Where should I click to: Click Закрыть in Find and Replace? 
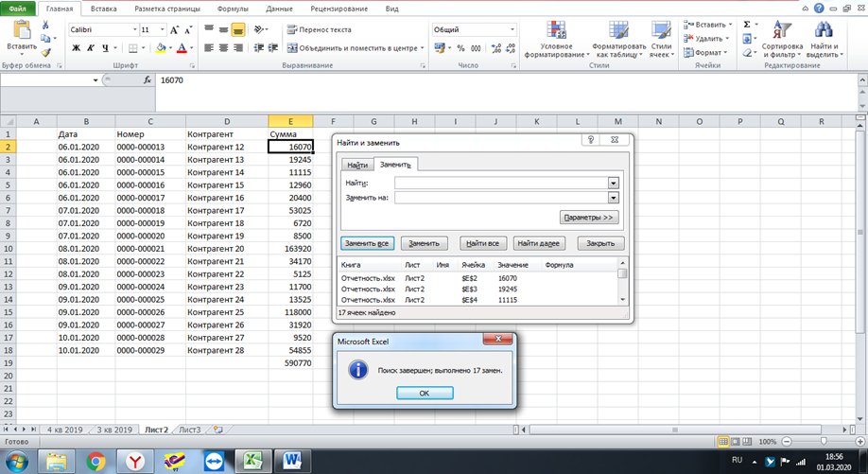coord(600,243)
